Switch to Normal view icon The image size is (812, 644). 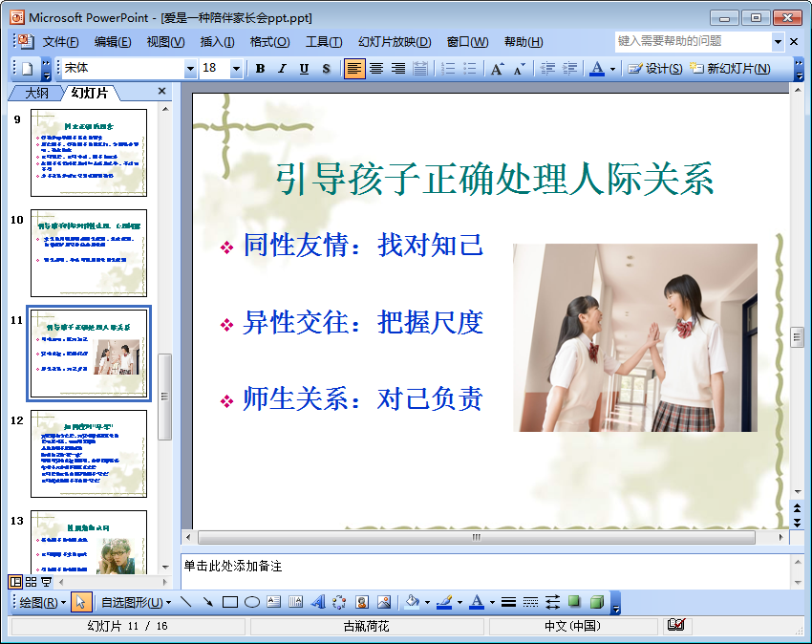click(15, 582)
